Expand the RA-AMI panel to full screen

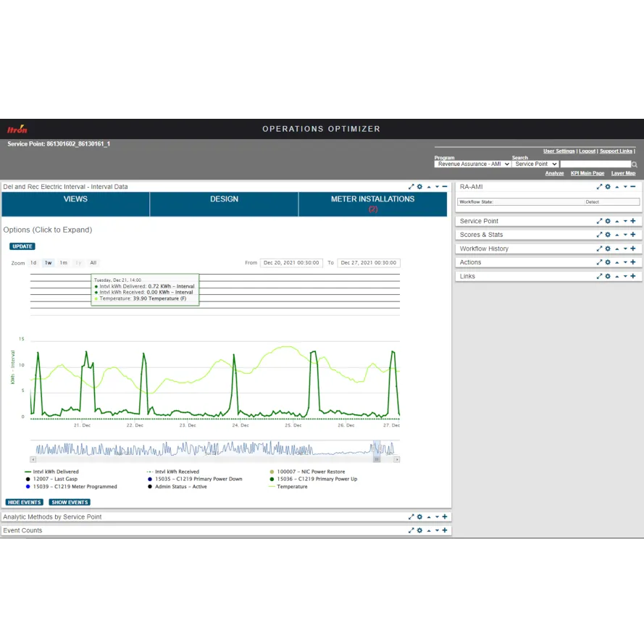(600, 187)
